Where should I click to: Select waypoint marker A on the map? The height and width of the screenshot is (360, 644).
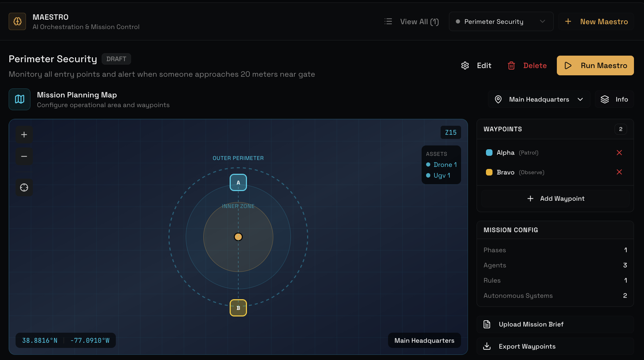[238, 182]
